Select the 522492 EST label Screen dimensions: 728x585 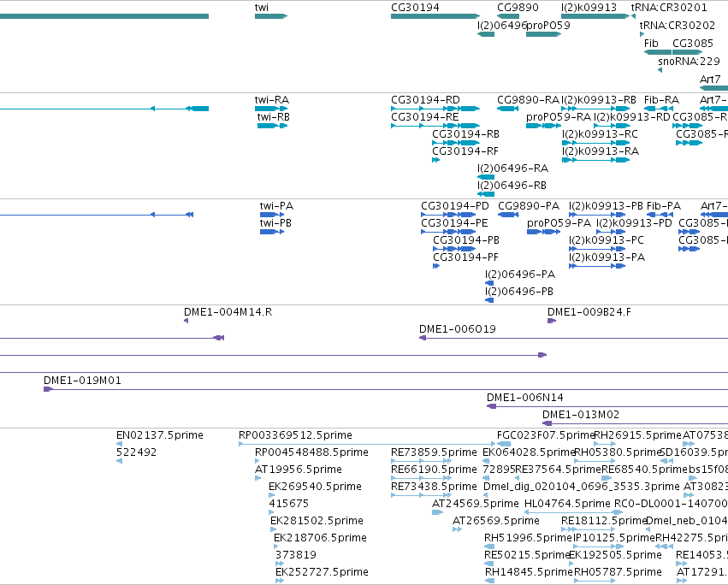(x=136, y=452)
